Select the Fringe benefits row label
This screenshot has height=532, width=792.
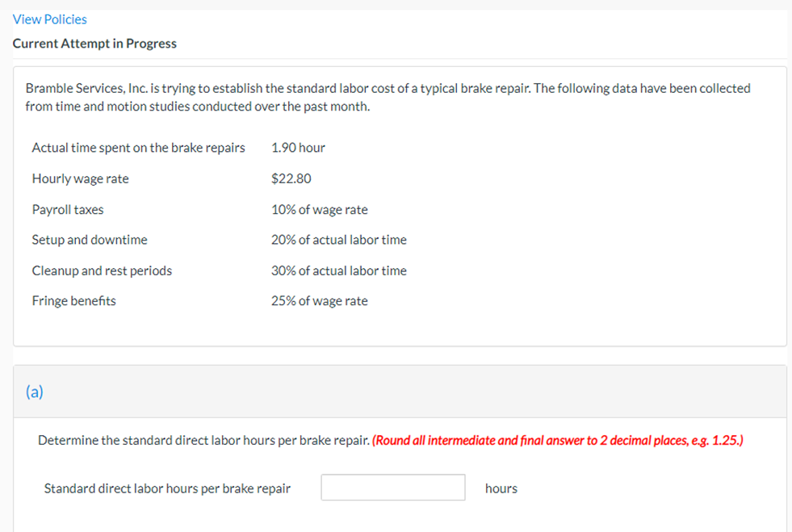click(73, 300)
